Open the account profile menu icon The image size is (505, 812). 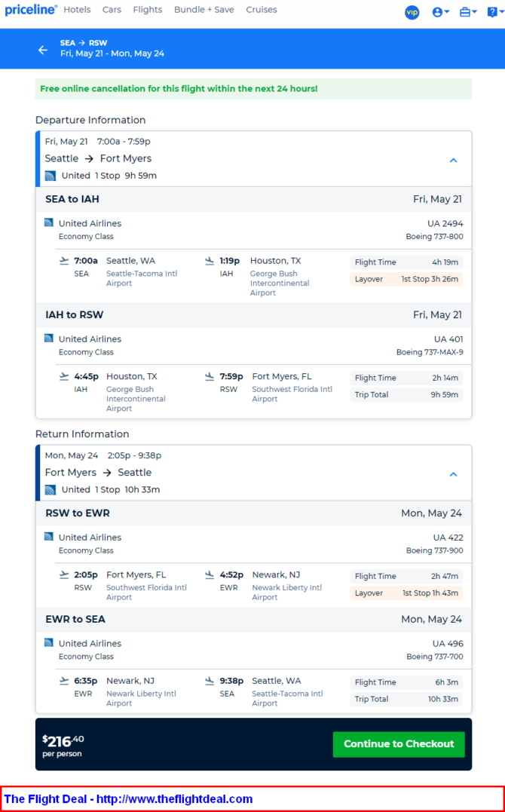click(x=441, y=12)
